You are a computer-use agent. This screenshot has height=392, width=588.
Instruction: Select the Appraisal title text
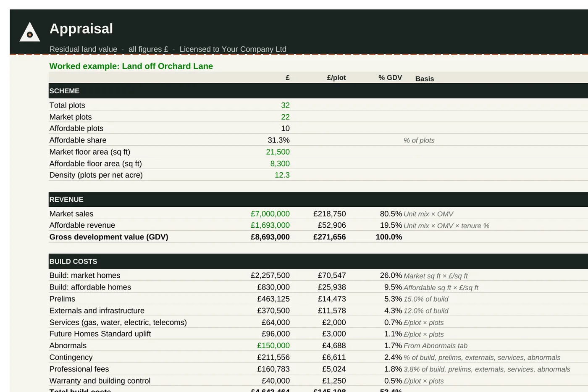[x=81, y=29]
